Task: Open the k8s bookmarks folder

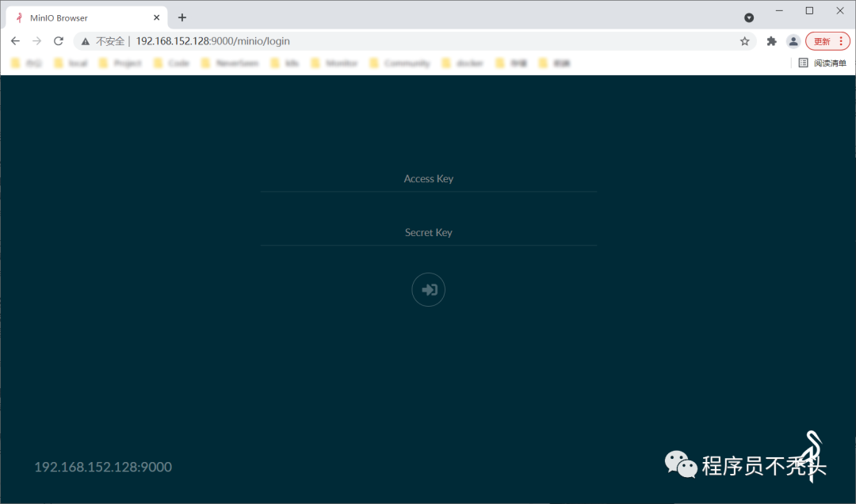Action: [x=285, y=63]
